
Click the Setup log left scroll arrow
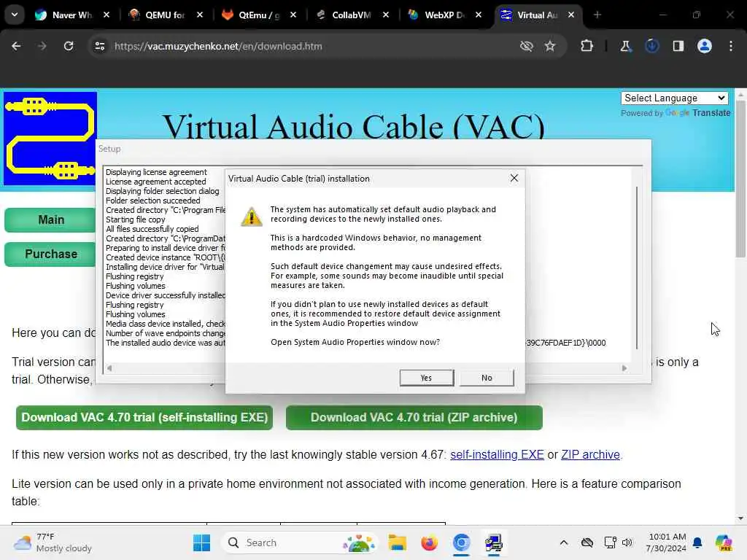click(109, 368)
